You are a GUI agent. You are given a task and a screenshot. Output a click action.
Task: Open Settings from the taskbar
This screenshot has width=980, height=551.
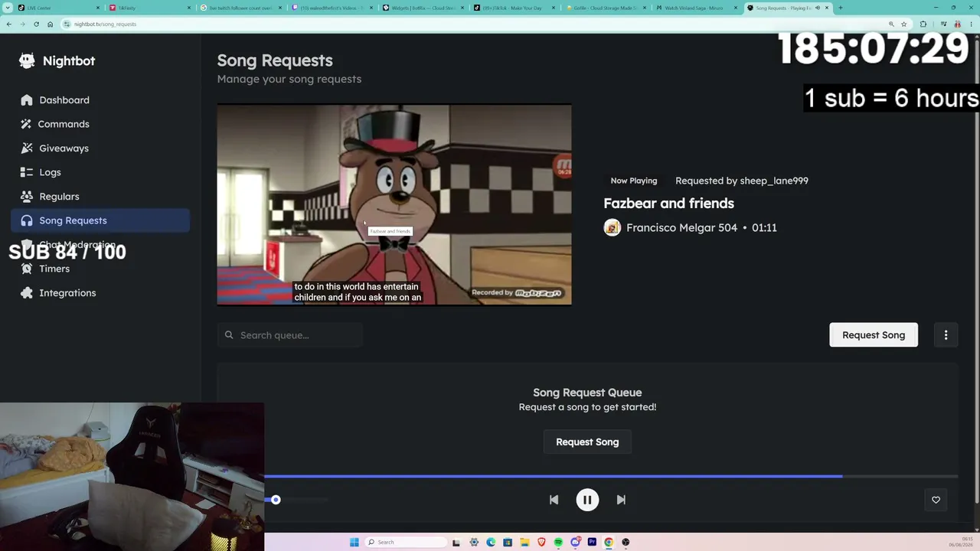point(474,542)
